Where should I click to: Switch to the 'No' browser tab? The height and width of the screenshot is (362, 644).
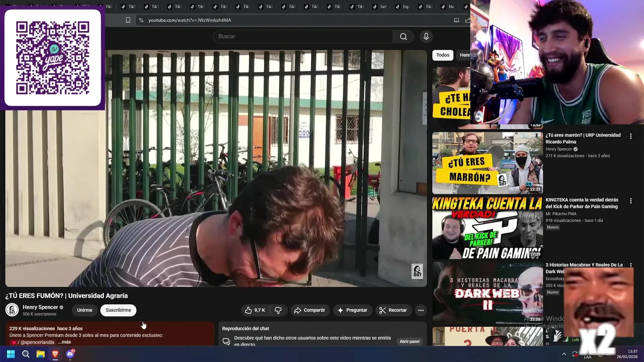click(x=447, y=7)
